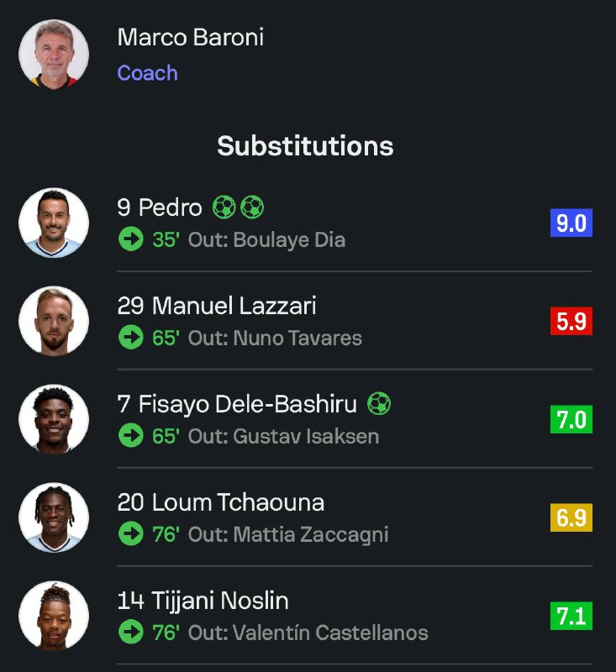Open Manuel Lazzari's player photo
This screenshot has height=672, width=616.
(x=54, y=321)
